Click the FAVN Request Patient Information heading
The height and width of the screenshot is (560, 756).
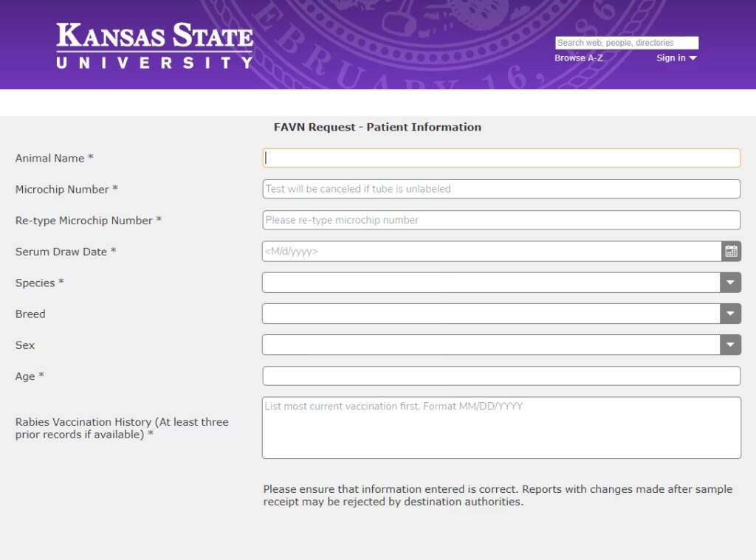(x=377, y=127)
